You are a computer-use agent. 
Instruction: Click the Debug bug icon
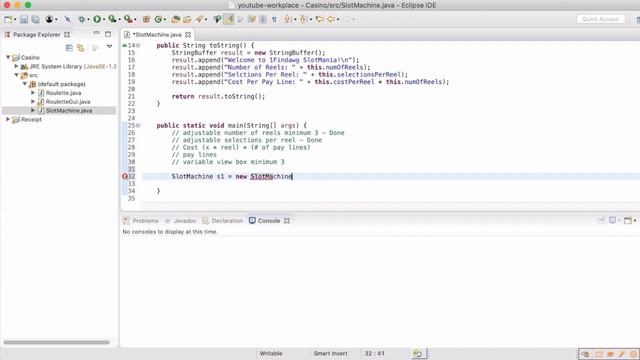point(82,19)
